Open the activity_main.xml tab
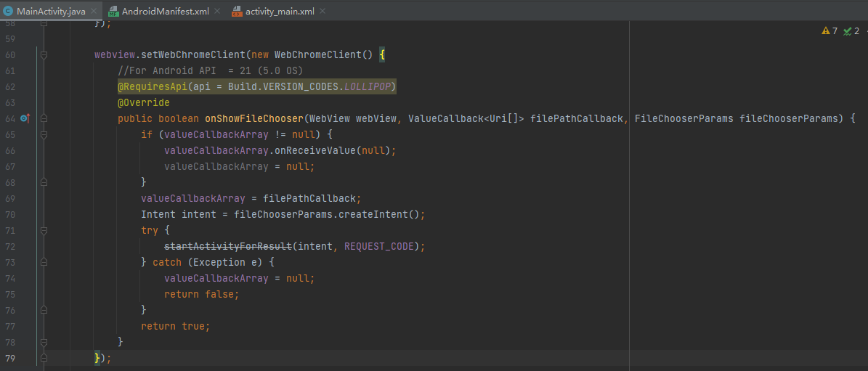Screen dimensions: 868x371 [280, 12]
